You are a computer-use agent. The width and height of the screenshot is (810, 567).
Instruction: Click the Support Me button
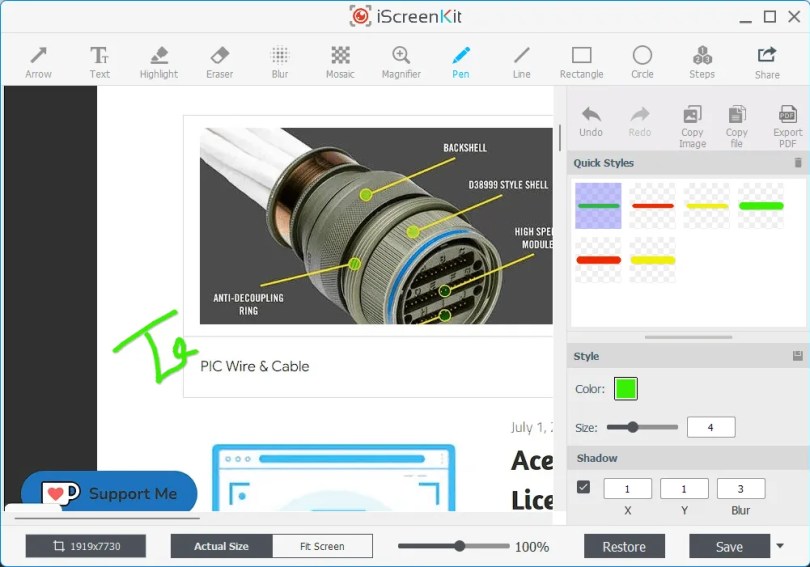pos(109,493)
